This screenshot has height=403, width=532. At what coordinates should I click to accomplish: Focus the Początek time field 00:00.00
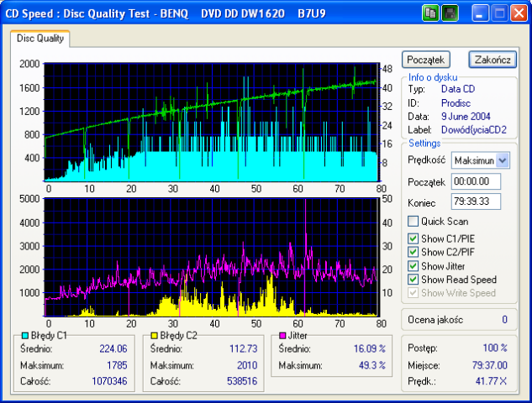(x=476, y=181)
